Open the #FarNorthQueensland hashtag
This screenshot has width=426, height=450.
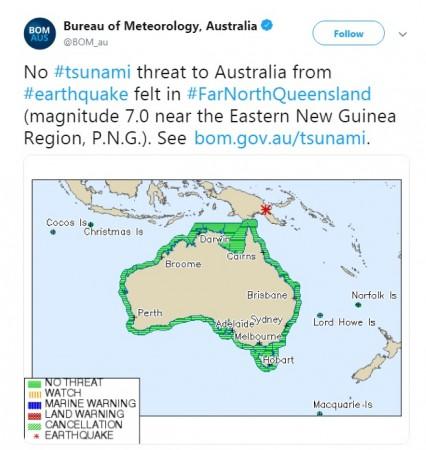pyautogui.click(x=279, y=94)
